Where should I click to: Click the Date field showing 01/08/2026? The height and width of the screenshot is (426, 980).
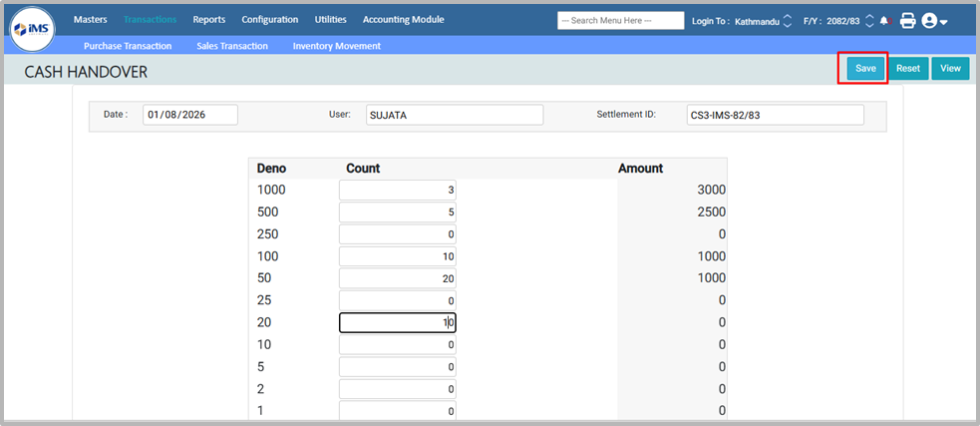tap(189, 115)
